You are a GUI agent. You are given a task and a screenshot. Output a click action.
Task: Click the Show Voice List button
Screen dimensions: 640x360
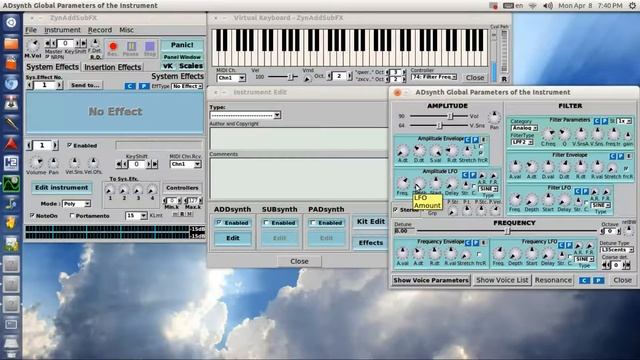pos(502,280)
